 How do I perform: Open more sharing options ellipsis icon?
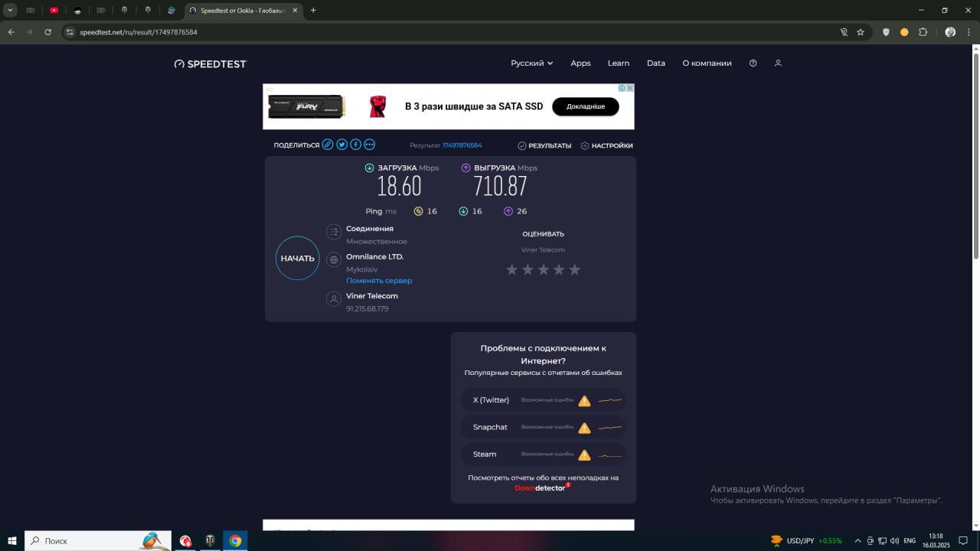tap(370, 145)
